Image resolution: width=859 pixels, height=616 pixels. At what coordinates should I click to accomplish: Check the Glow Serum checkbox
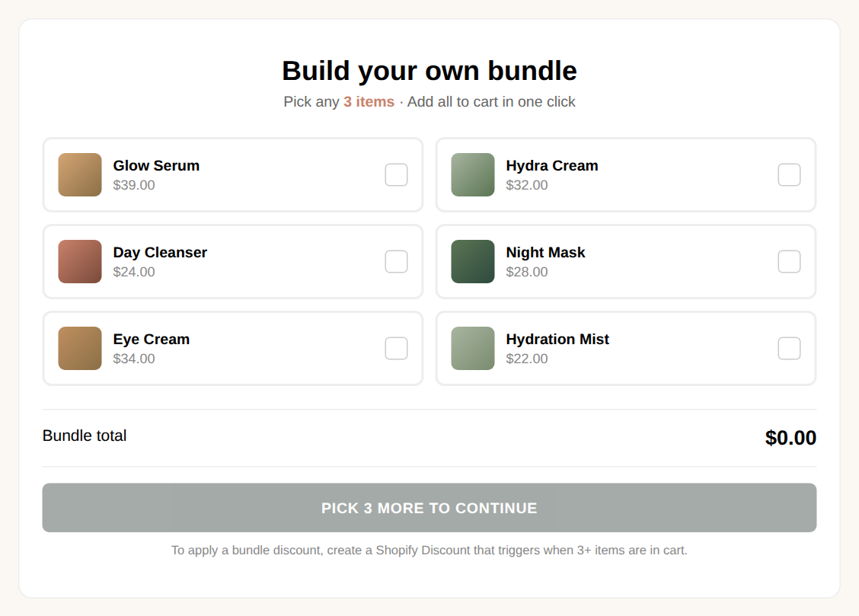(396, 174)
